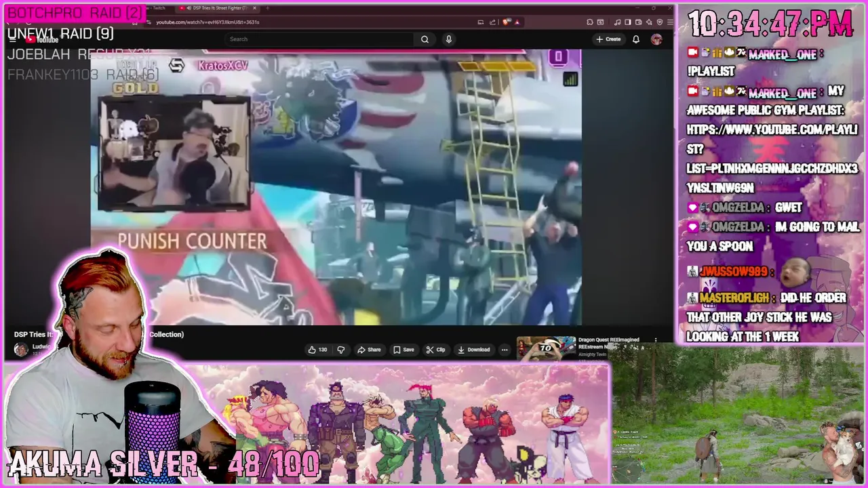Click the browser address bar URL

(x=208, y=22)
